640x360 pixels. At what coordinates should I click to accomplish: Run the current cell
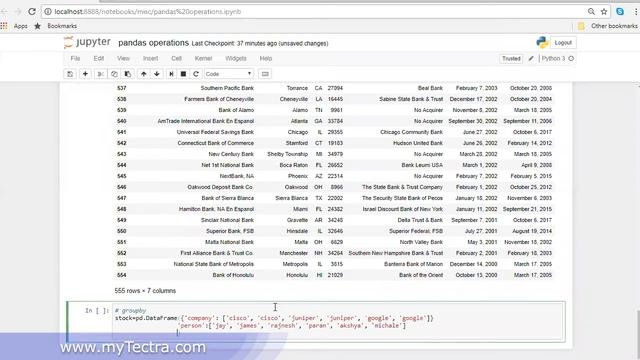pyautogui.click(x=171, y=74)
